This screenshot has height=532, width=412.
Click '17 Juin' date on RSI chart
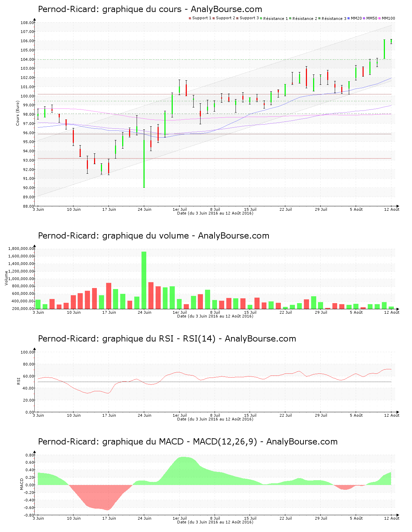[x=109, y=415]
